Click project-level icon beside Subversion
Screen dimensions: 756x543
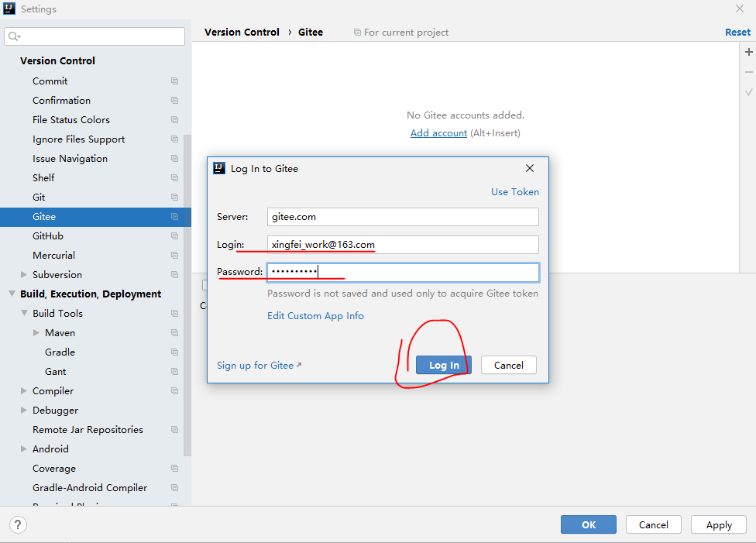[174, 274]
